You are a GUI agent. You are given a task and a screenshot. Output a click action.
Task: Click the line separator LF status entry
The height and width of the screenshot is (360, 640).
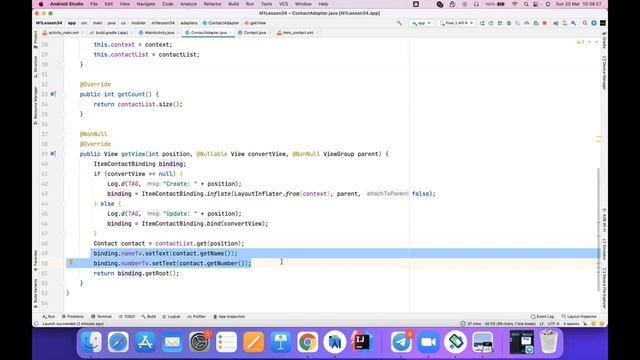point(542,324)
